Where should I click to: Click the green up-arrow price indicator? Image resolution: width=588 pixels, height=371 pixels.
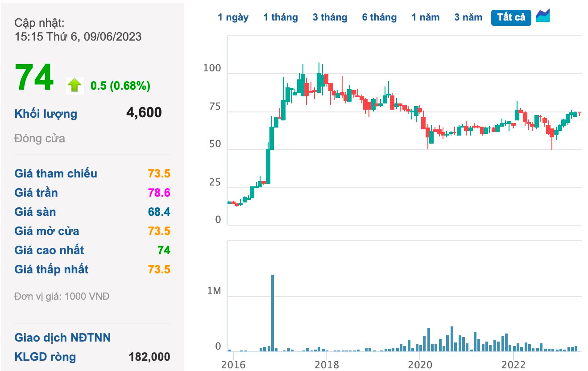point(75,85)
